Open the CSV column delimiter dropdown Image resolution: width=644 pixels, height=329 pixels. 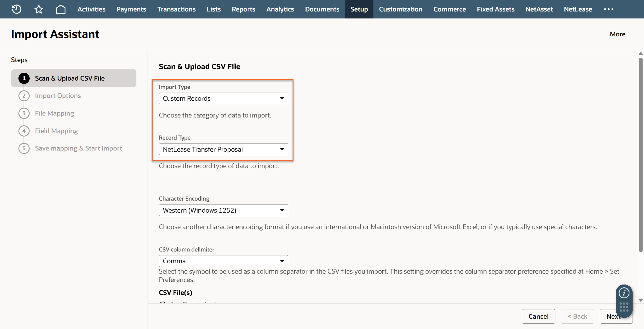[x=223, y=261]
